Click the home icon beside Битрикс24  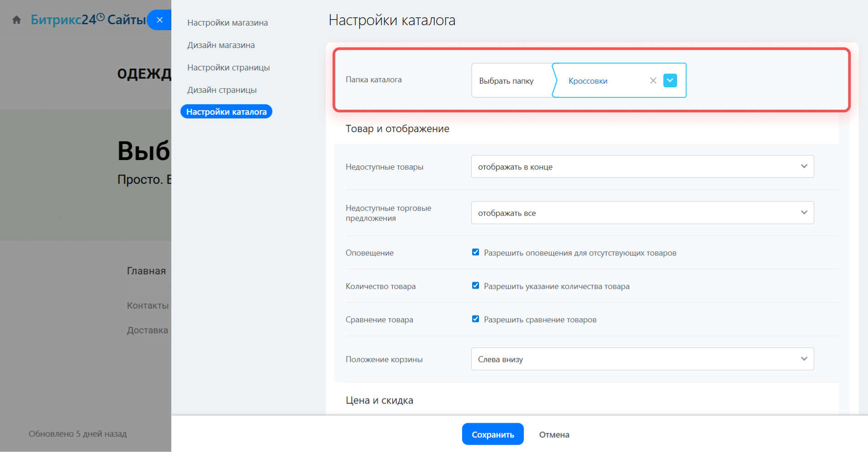point(17,20)
